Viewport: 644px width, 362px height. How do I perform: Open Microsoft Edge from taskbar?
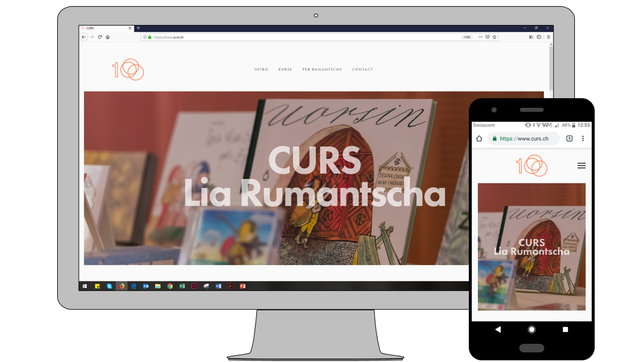coord(134,286)
